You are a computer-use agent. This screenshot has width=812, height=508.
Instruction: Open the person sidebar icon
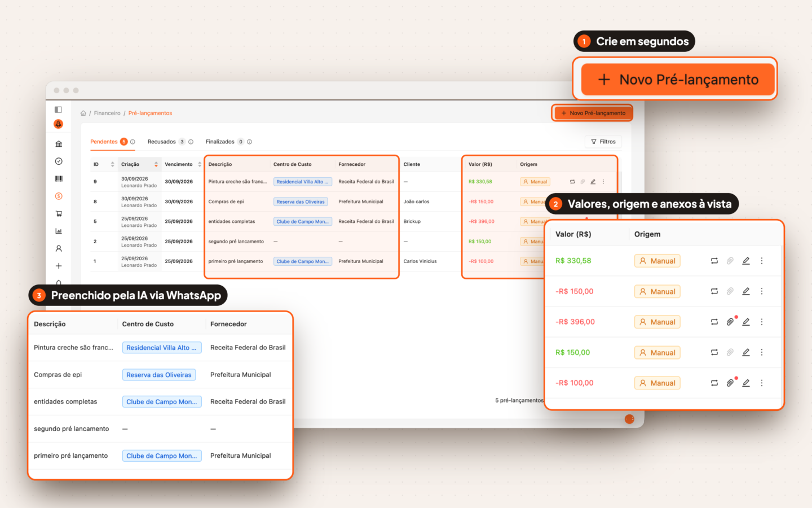pos(59,248)
